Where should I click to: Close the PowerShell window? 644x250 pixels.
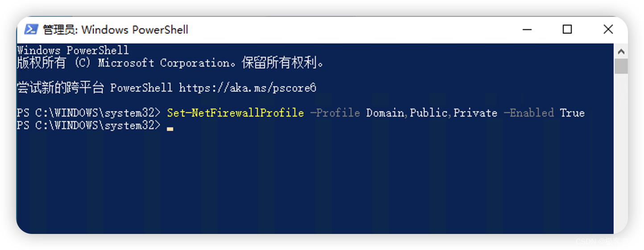[x=608, y=29]
